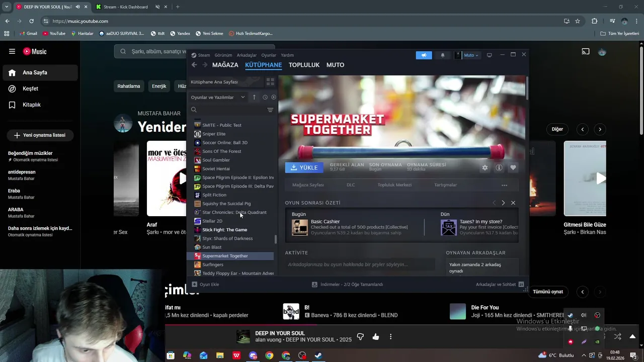Open Steam announcements megaphone button
644x362 pixels.
click(x=424, y=55)
